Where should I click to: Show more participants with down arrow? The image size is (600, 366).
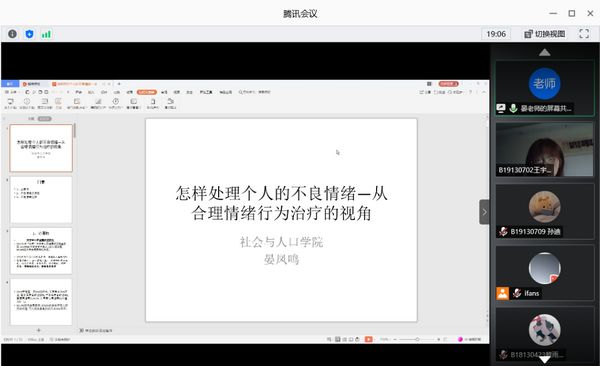point(545,360)
